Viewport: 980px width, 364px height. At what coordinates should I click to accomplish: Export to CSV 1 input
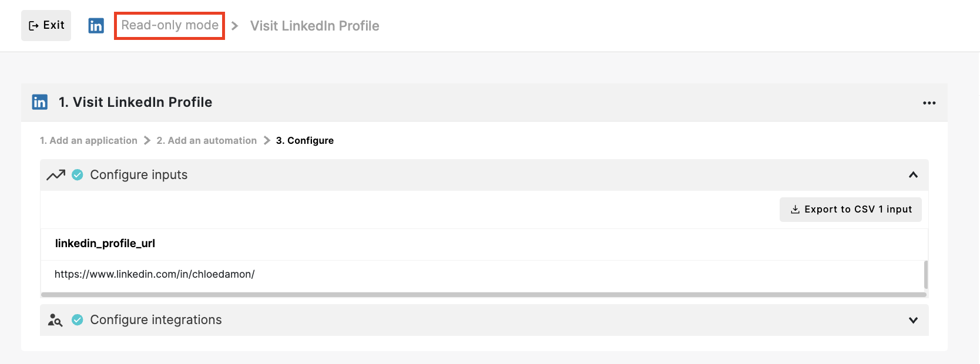tap(850, 210)
